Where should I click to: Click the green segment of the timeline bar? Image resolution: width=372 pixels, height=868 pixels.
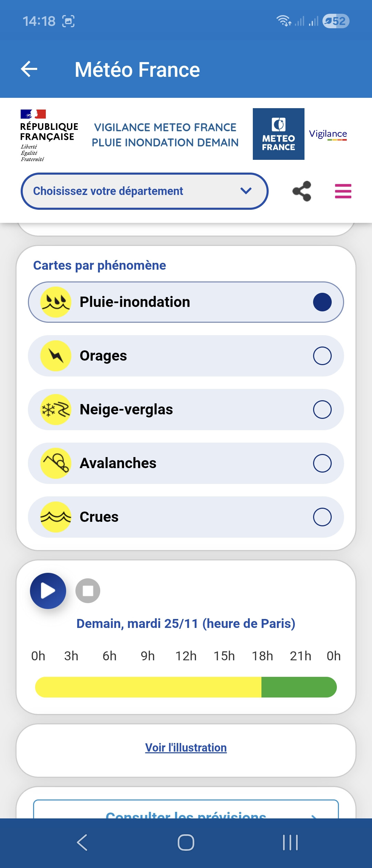click(299, 687)
